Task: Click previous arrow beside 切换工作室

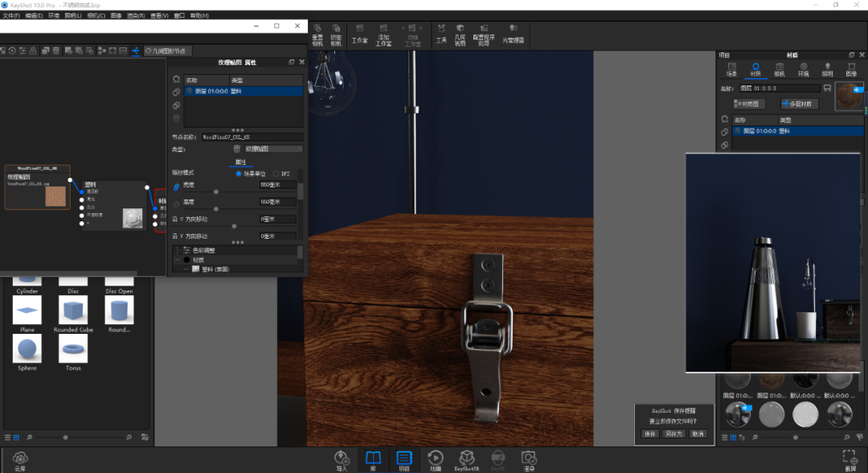Action: pyautogui.click(x=403, y=27)
